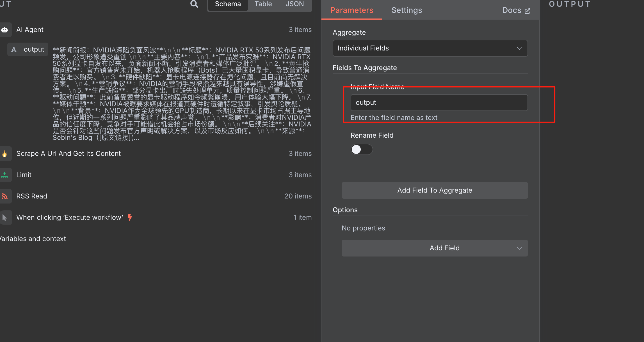Image resolution: width=644 pixels, height=342 pixels.
Task: Click the RSS Read feed icon
Action: [x=5, y=196]
